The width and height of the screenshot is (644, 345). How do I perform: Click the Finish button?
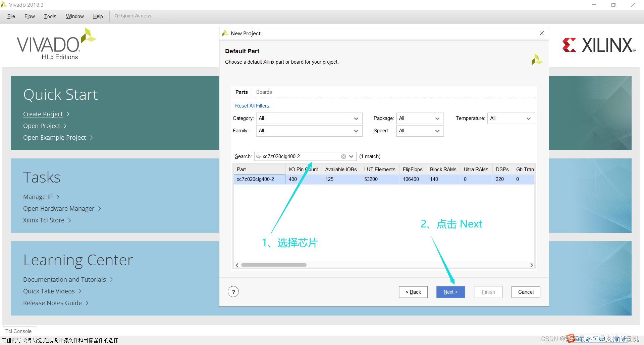point(488,292)
